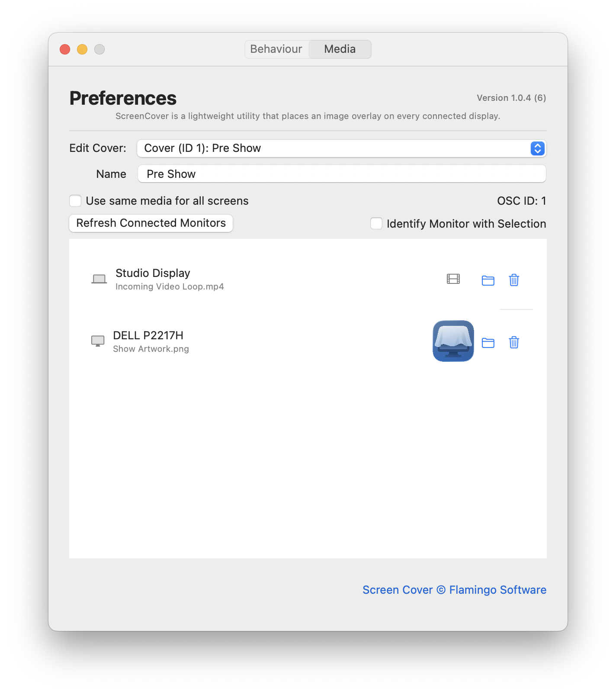Delete DELL P2217H media with trash icon
616x695 pixels.
(514, 342)
